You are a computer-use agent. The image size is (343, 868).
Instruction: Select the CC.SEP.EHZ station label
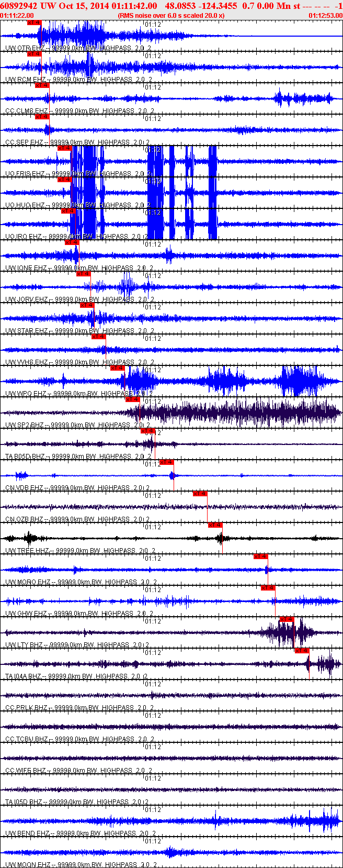[24, 142]
